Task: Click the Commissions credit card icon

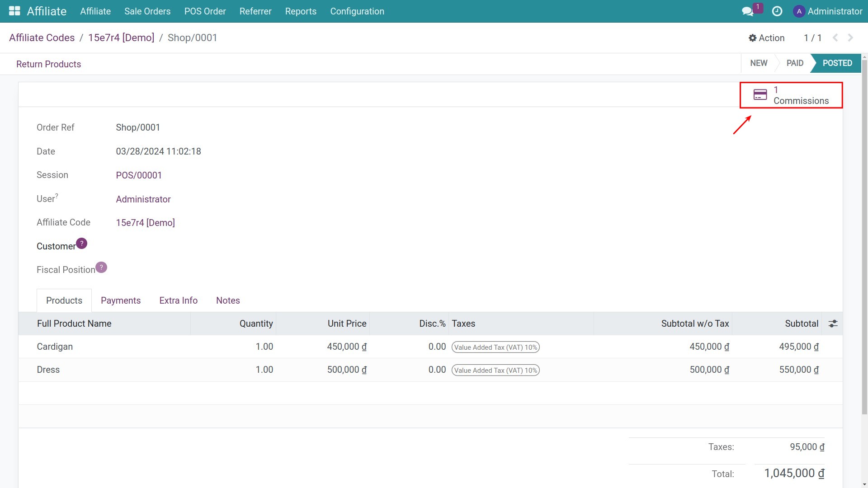Action: (x=760, y=95)
